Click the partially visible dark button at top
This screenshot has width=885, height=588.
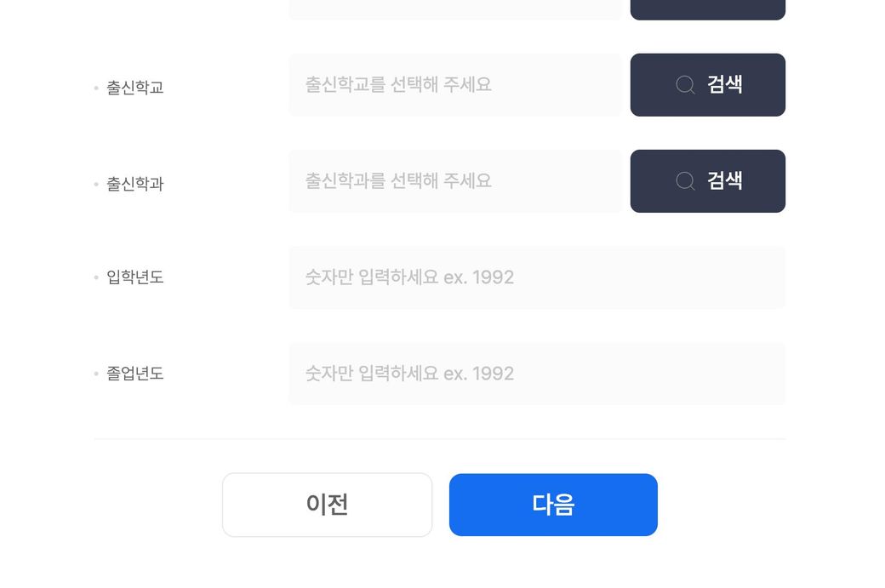click(707, 9)
